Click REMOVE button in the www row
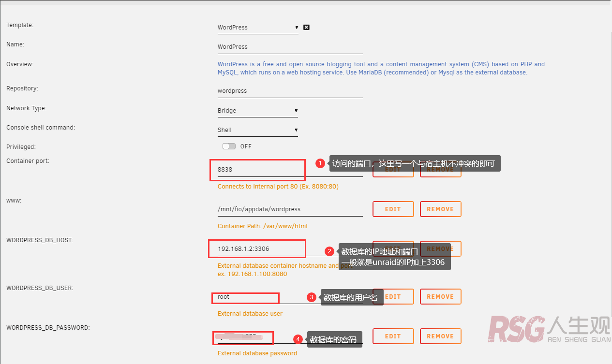The image size is (612, 364). click(440, 209)
